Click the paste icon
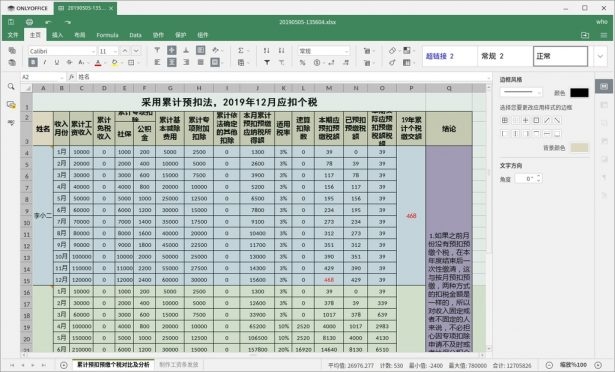The width and height of the screenshot is (615, 372). 12,62
